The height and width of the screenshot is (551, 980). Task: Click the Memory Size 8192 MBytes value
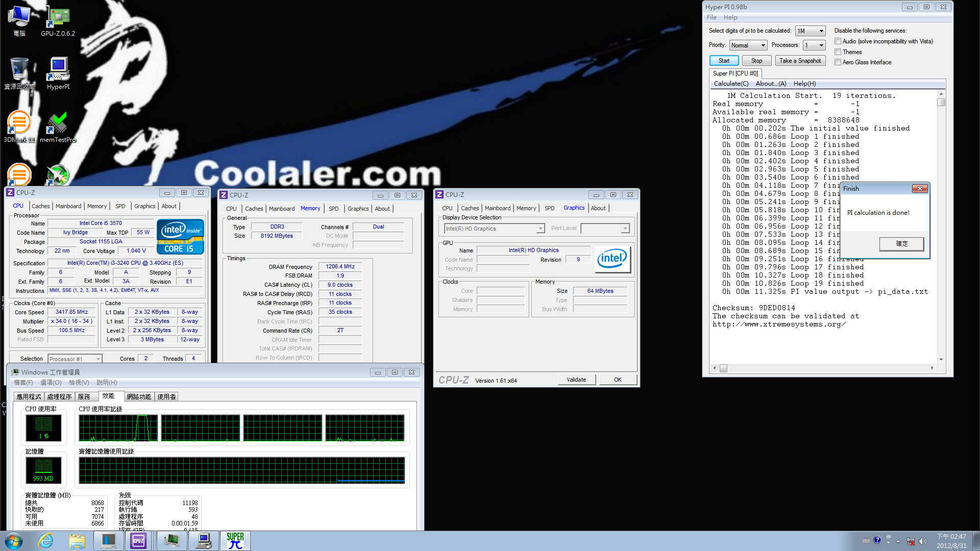(x=277, y=236)
